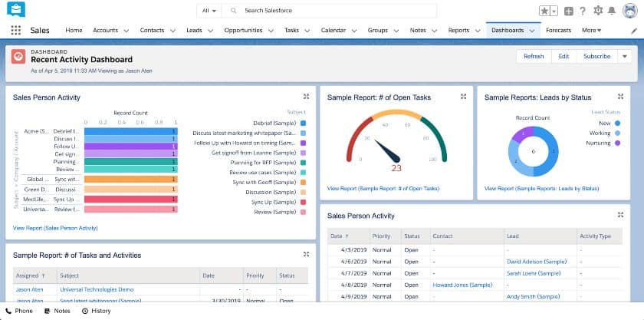
Task: Expand the Sales Person Activity table panel
Action: point(620,215)
